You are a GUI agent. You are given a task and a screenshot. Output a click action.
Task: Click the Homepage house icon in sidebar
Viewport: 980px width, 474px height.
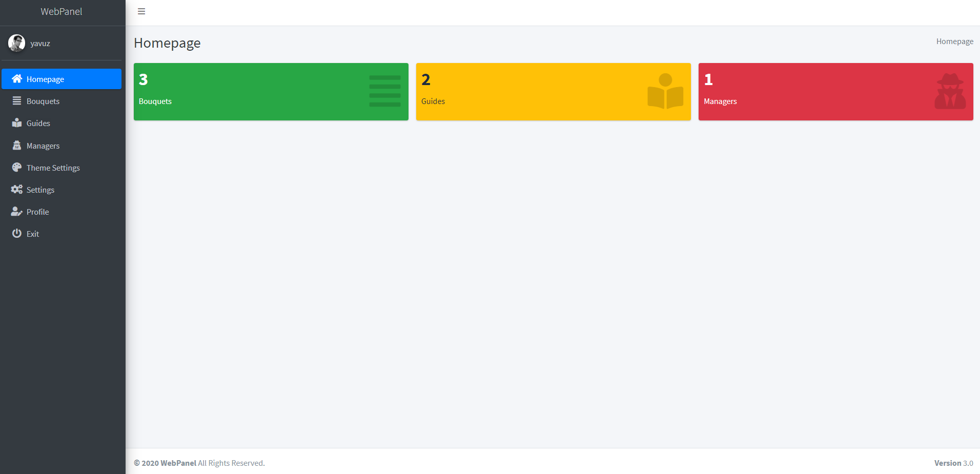coord(17,79)
